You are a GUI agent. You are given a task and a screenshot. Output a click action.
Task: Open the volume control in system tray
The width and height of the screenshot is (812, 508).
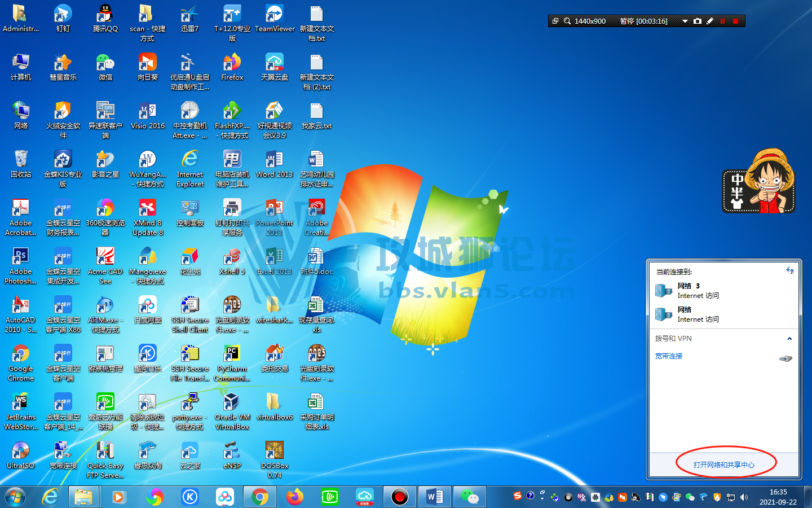[x=744, y=497]
